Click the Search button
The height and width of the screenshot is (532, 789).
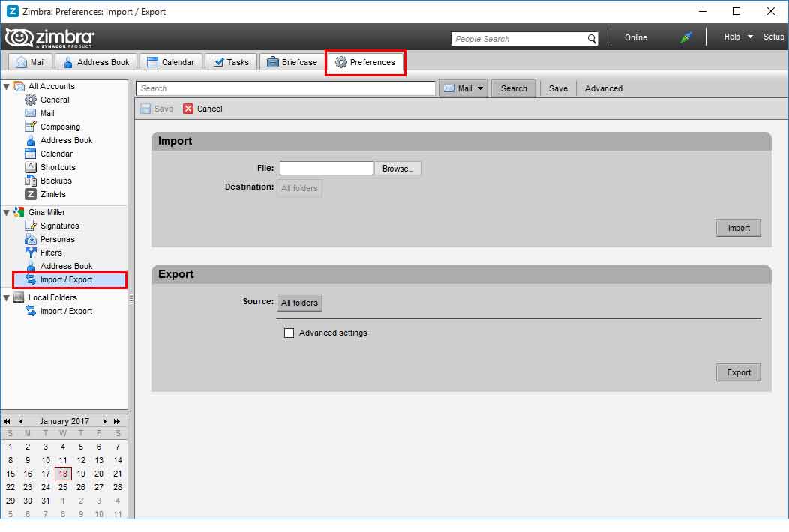click(513, 88)
